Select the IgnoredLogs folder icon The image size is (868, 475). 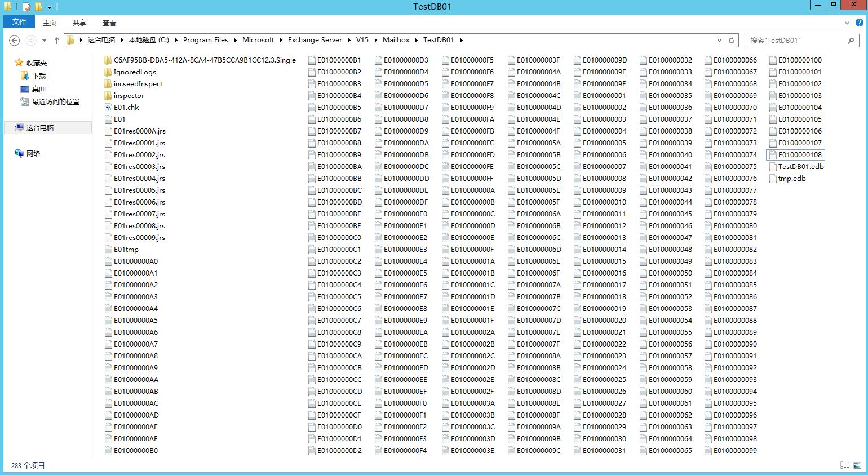(x=108, y=72)
